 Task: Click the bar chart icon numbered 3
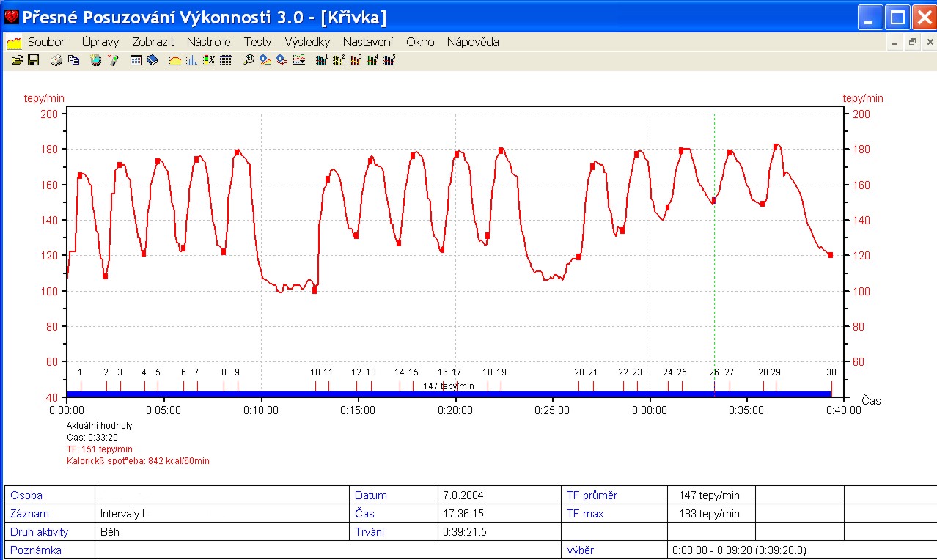pyautogui.click(x=356, y=60)
